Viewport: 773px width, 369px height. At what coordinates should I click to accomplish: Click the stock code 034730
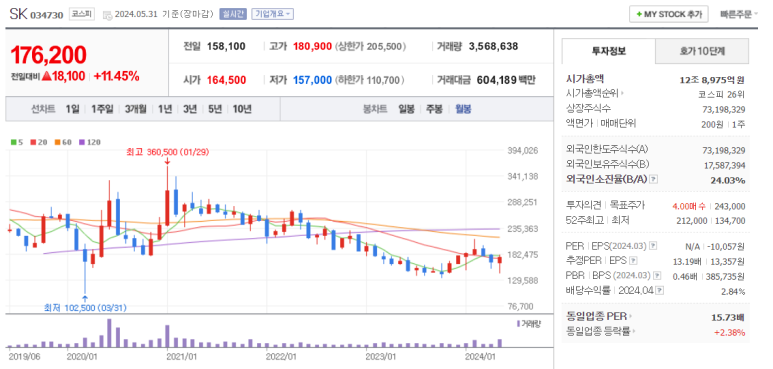tap(47, 15)
